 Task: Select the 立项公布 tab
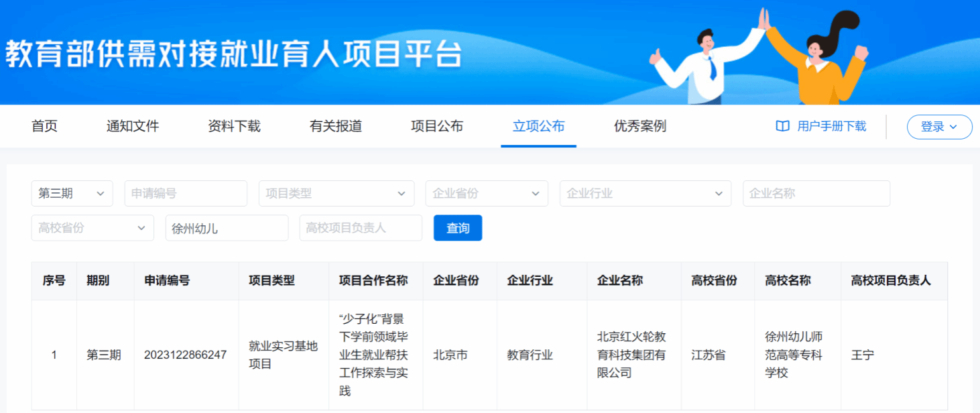[538, 126]
